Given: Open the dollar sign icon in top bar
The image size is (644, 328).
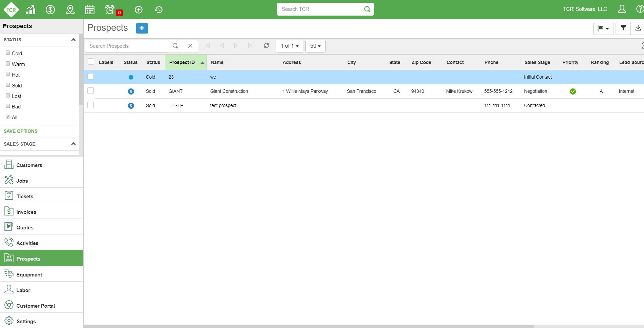Looking at the screenshot, I should (50, 9).
